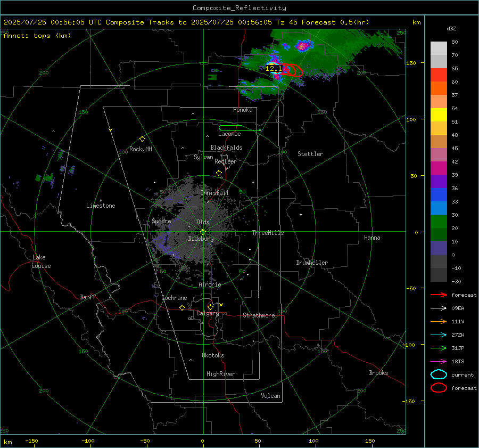This screenshot has height=448, width=479.
Task: Click the Composite_Reflectivity title
Action: pyautogui.click(x=240, y=8)
